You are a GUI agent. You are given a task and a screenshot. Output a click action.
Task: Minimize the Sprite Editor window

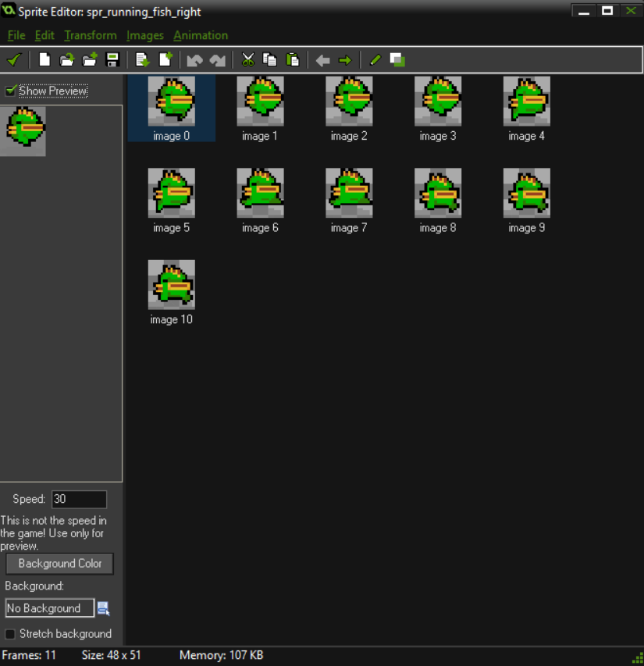coord(584,11)
